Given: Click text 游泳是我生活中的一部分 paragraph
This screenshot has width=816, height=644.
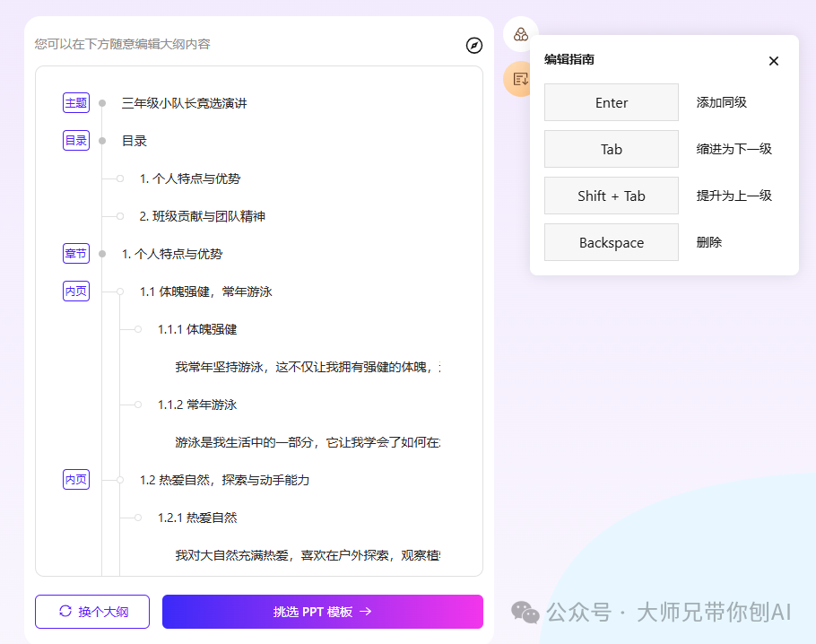Looking at the screenshot, I should 308,442.
